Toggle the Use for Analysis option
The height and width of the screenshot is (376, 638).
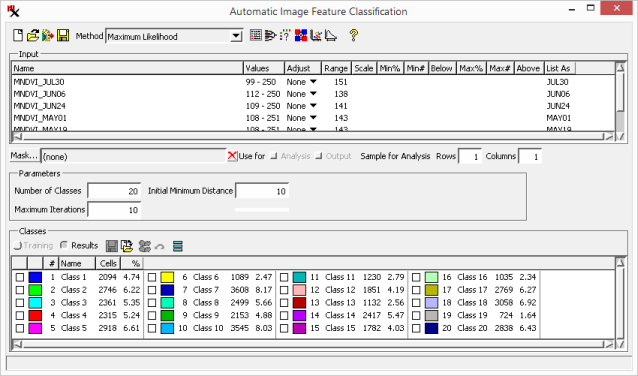[274, 156]
